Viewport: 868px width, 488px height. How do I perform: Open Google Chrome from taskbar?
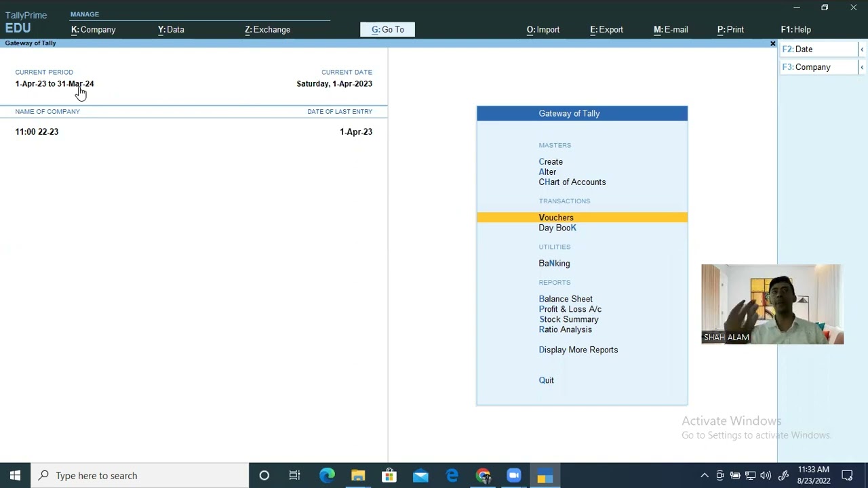483,476
